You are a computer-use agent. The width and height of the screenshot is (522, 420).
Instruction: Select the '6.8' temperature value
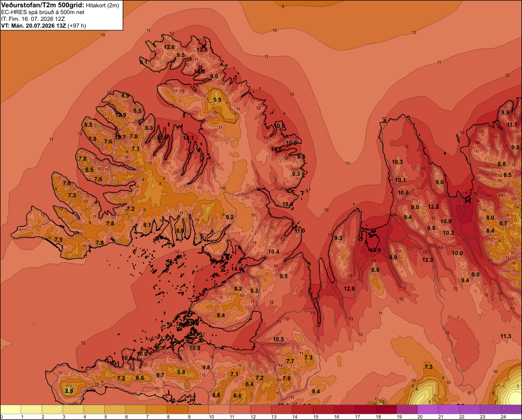[x=216, y=395]
